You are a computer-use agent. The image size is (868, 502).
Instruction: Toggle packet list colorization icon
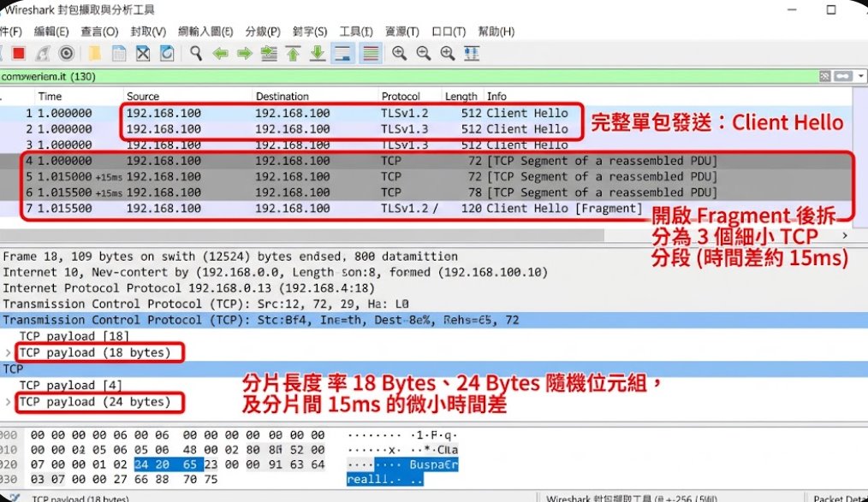point(371,53)
